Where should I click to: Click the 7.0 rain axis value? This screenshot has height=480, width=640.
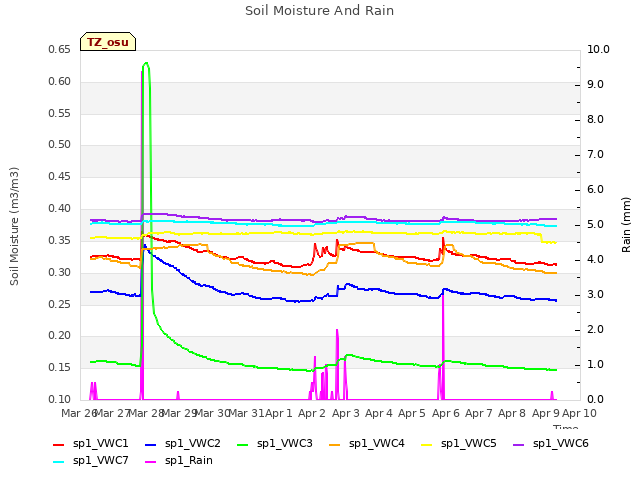pyautogui.click(x=596, y=155)
